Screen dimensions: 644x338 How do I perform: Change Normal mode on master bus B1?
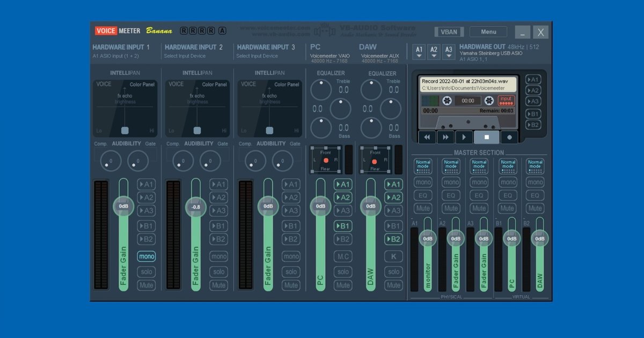point(507,166)
